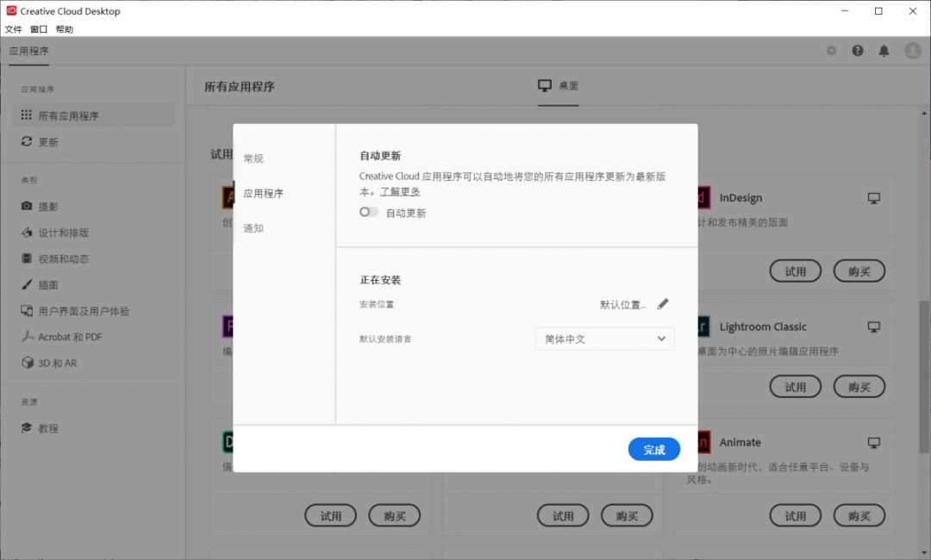The height and width of the screenshot is (560, 931).
Task: Click the 摄影 camera icon
Action: click(26, 206)
